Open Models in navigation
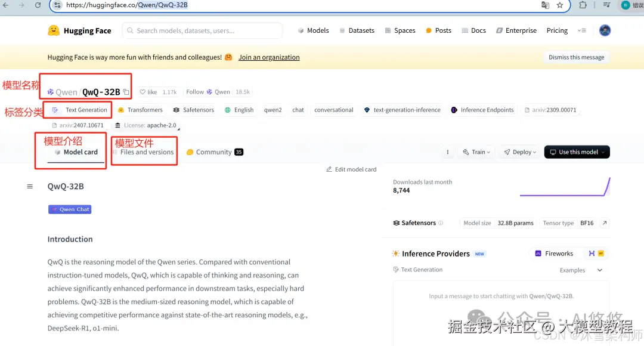 pyautogui.click(x=314, y=30)
